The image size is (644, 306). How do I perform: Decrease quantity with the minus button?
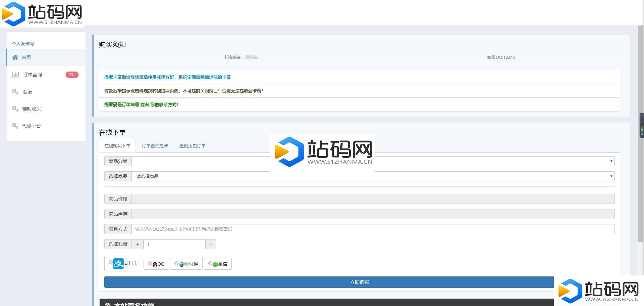[x=211, y=244]
